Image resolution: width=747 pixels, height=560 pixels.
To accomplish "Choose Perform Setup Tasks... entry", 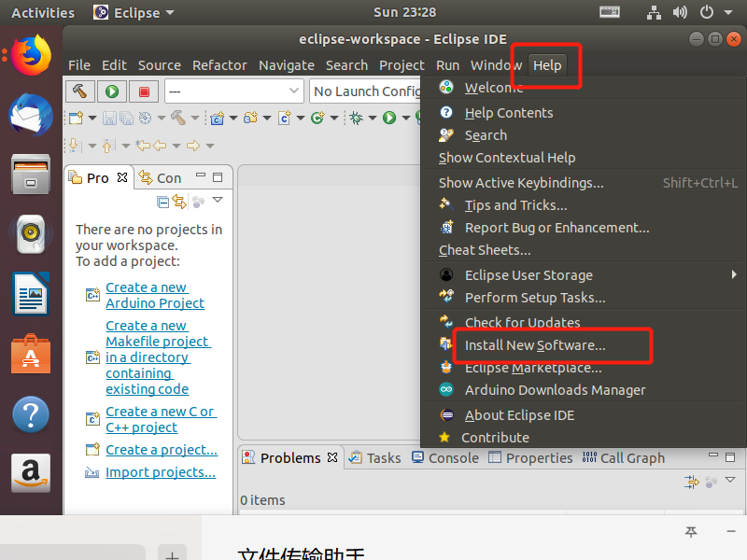I will coord(583,298).
